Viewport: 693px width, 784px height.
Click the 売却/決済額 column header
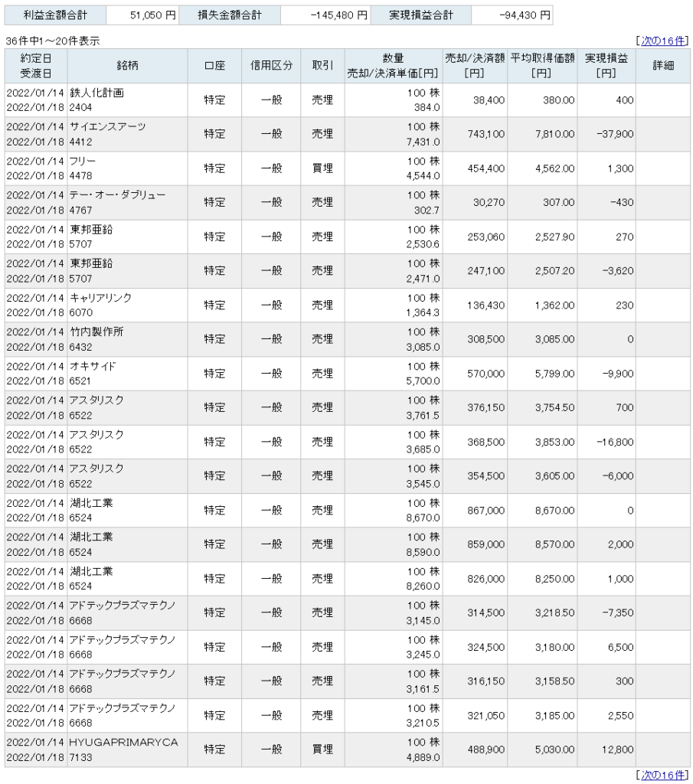(475, 66)
